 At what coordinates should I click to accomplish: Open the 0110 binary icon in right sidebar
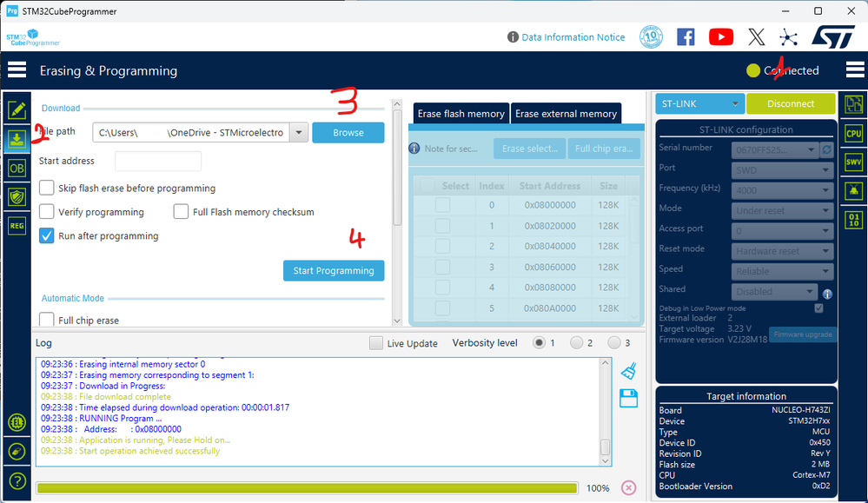(x=853, y=220)
